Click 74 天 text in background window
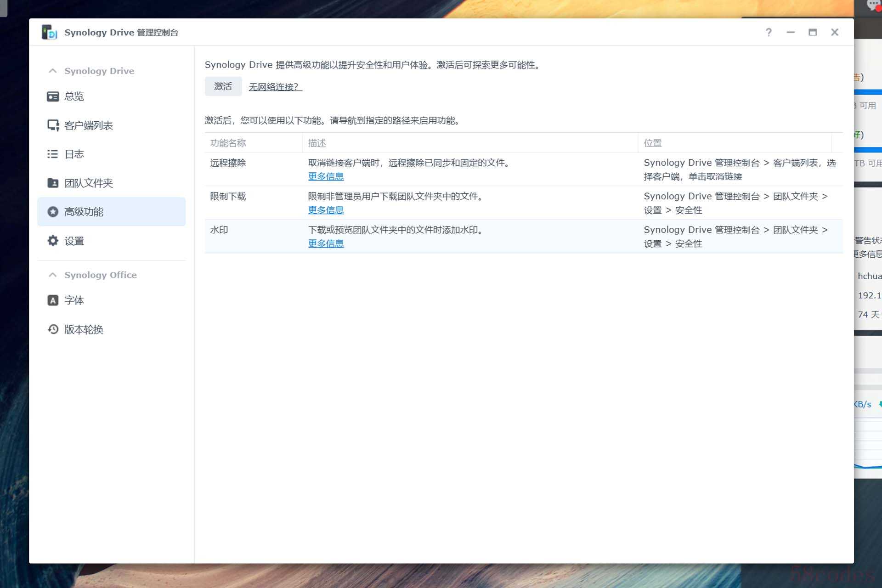882x588 pixels. [869, 315]
